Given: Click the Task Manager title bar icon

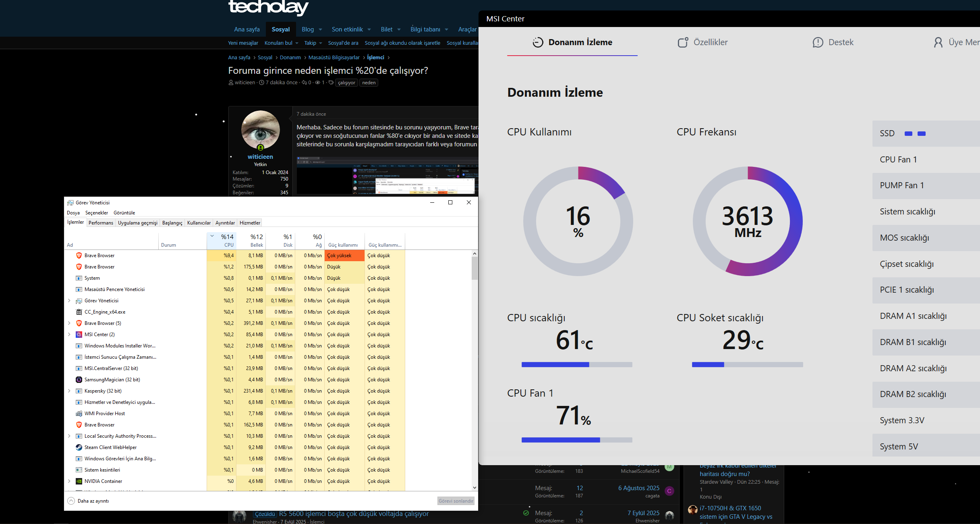Looking at the screenshot, I should pos(70,203).
